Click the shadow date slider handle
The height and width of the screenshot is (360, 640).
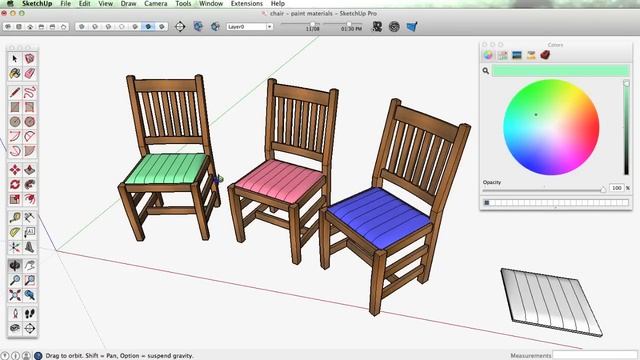coord(313,24)
